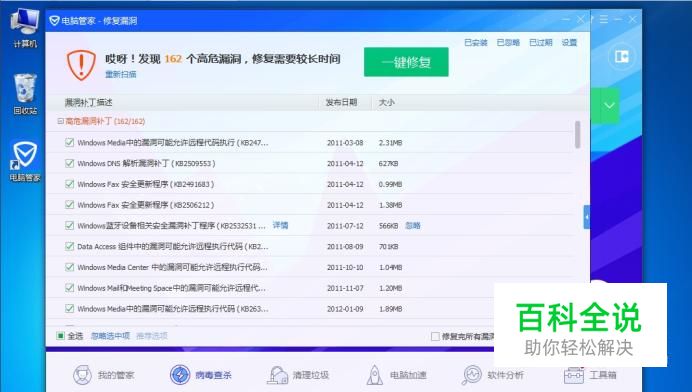
Task: Open the 软件分析 magnifier icon
Action: click(472, 375)
